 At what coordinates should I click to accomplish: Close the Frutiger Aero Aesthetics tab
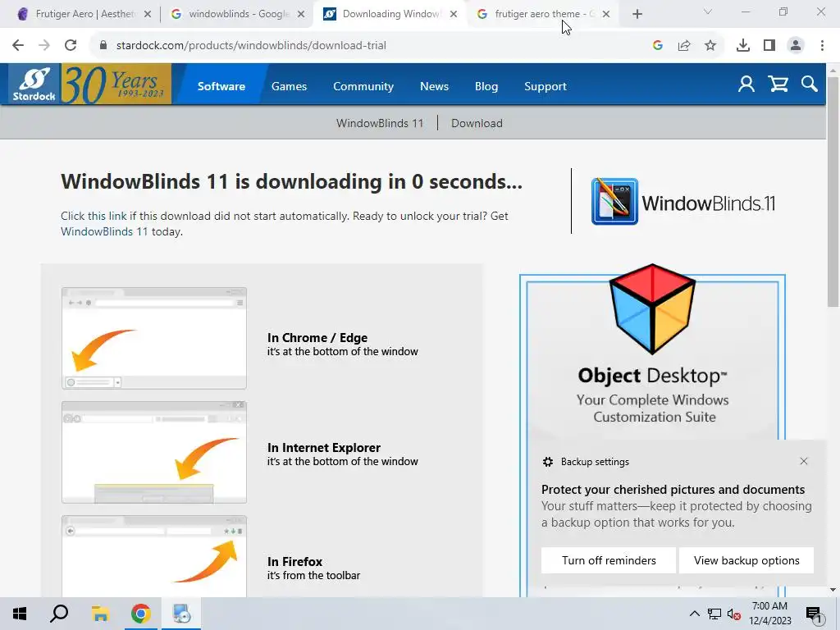(x=148, y=15)
